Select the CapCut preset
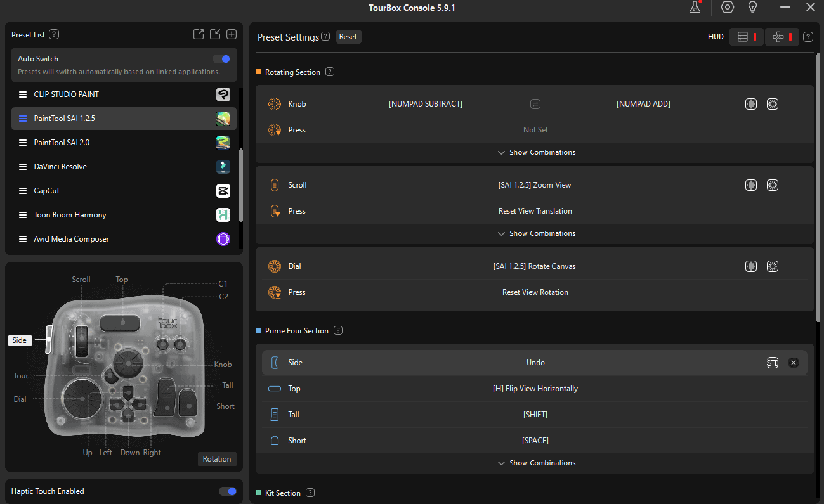This screenshot has width=824, height=504. (x=124, y=191)
